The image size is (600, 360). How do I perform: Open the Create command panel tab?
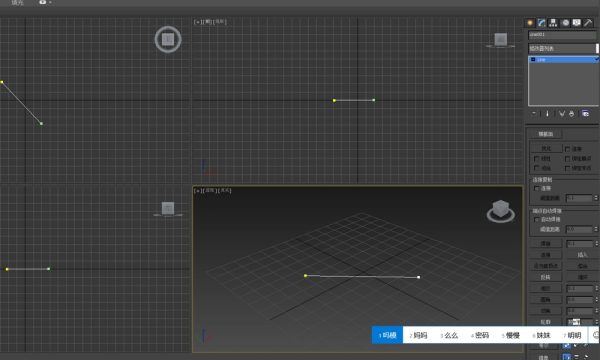(530, 23)
